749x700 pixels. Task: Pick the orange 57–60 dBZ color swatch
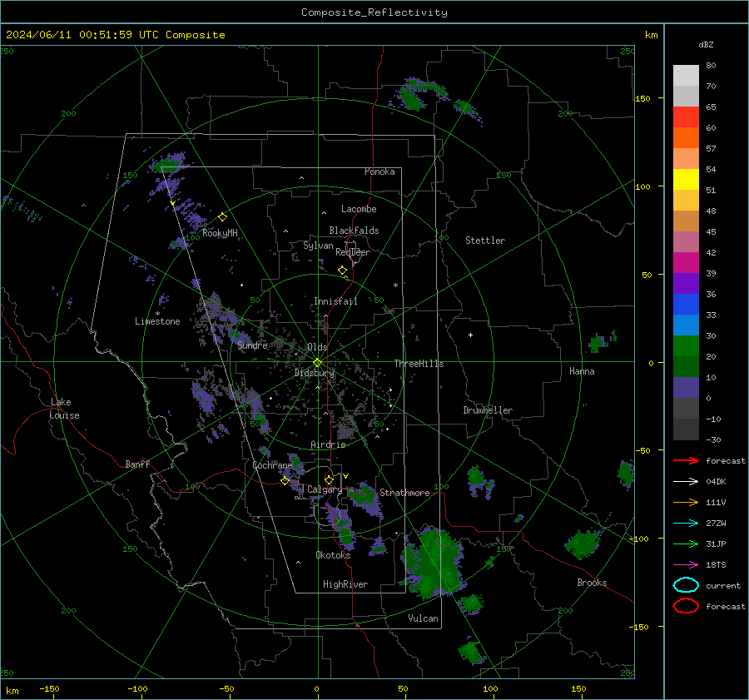coord(686,138)
